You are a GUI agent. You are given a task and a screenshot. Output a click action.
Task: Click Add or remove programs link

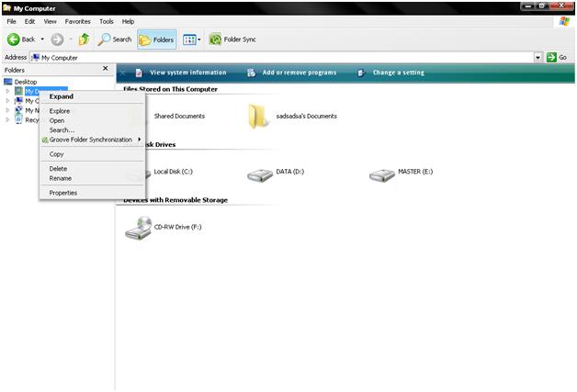coord(300,73)
